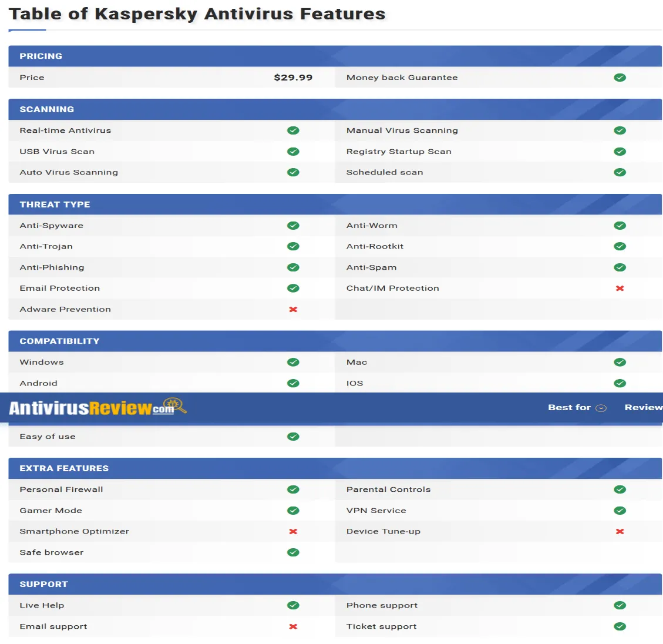Click the Device Tune-up label
Viewport: 663px width, 644px height.
[x=383, y=531]
